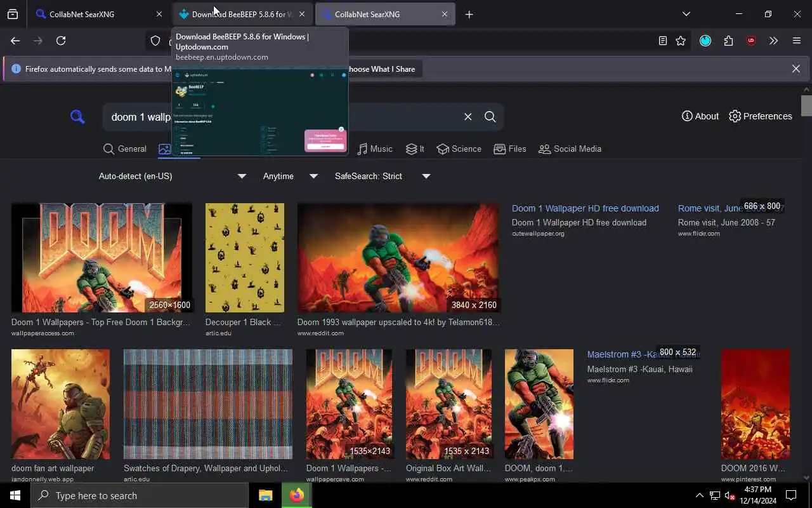812x508 pixels.
Task: Open doom fan art wallpaper thumbnail
Action: (x=60, y=404)
